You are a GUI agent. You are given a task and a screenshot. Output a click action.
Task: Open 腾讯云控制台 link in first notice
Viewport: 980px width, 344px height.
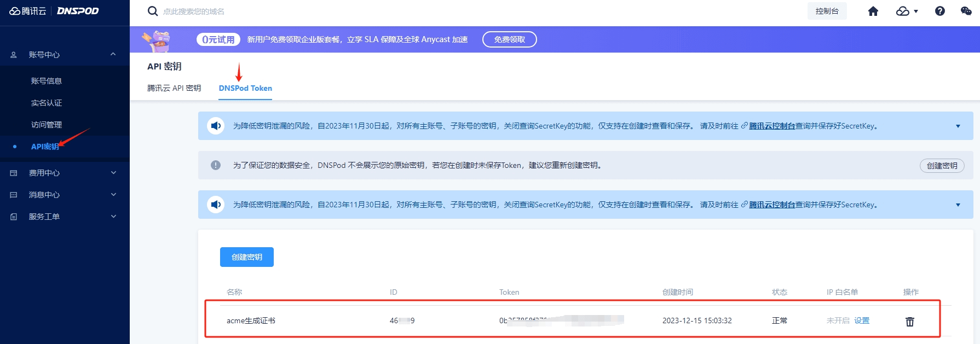pyautogui.click(x=772, y=126)
